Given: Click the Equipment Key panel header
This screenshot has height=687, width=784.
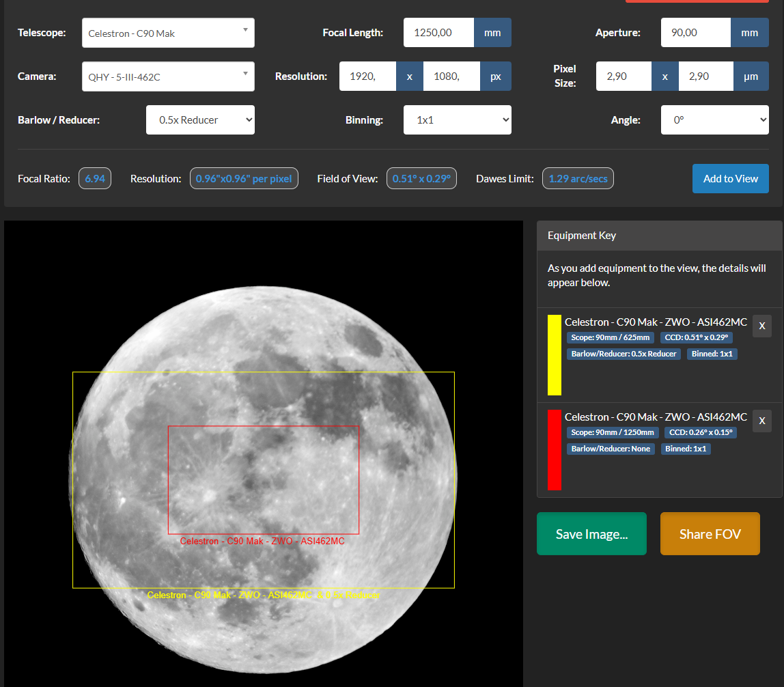Looking at the screenshot, I should coord(660,236).
